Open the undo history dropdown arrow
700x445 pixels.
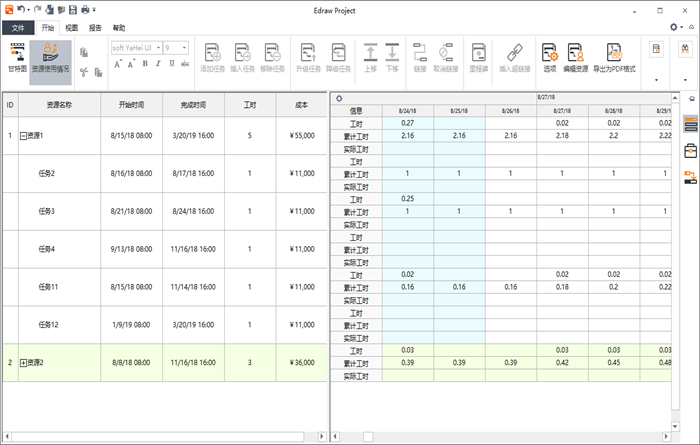pos(28,10)
